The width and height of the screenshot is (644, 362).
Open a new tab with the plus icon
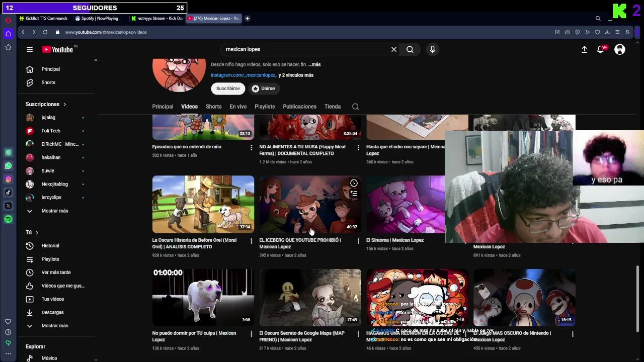point(247,18)
